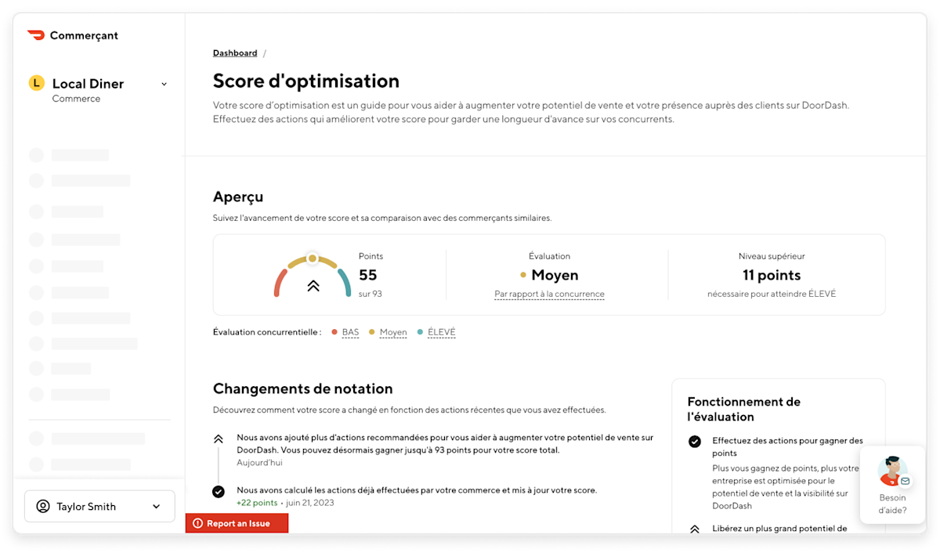
Task: Click the Score d'optimisation page heading
Action: click(x=306, y=81)
